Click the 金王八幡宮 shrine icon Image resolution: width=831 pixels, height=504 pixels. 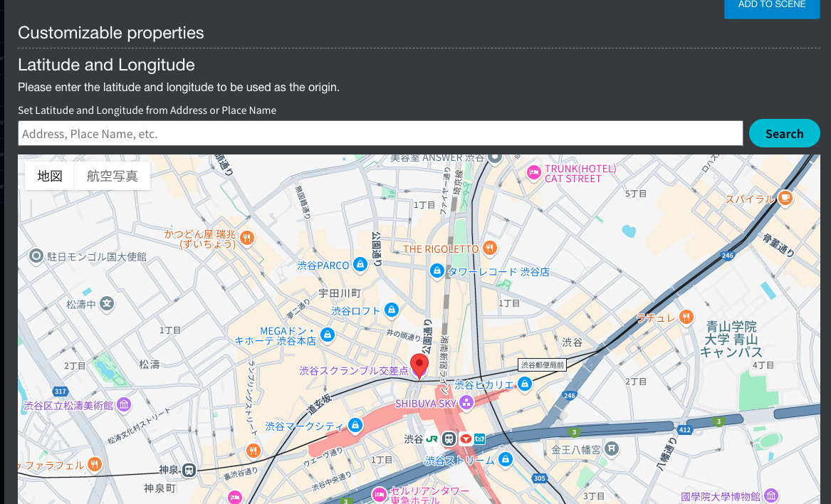612,449
